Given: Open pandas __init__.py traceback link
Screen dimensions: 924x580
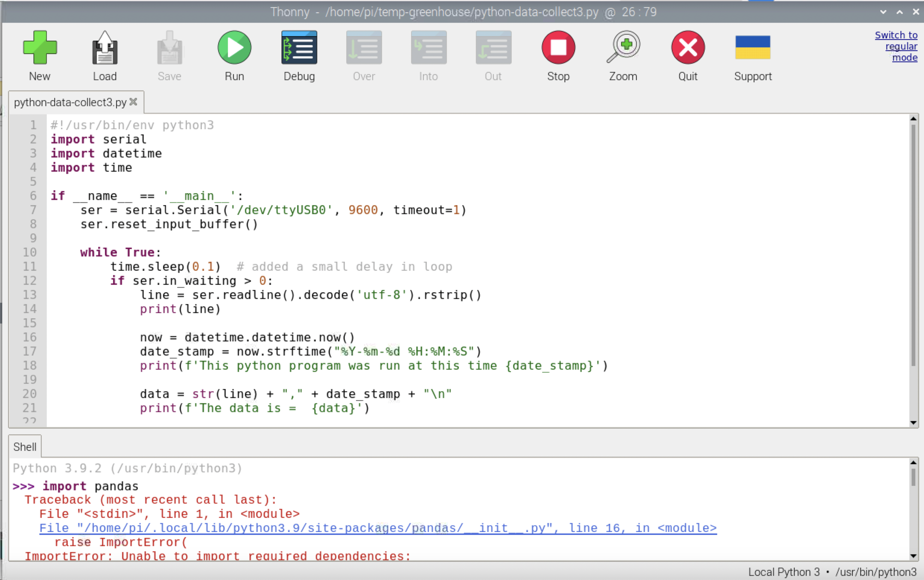Looking at the screenshot, I should (378, 528).
